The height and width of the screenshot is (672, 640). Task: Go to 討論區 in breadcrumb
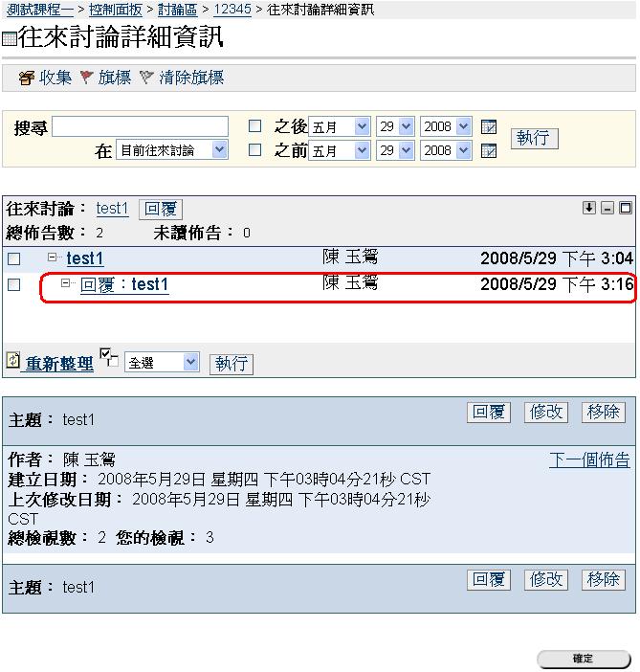click(178, 10)
